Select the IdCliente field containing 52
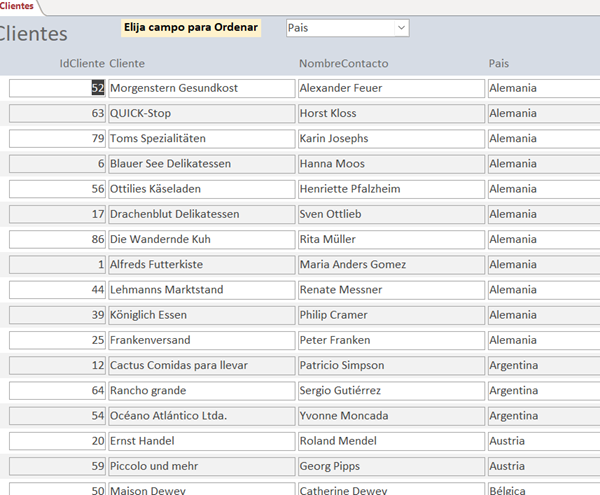Viewport: 600px width, 495px height. tap(57, 88)
